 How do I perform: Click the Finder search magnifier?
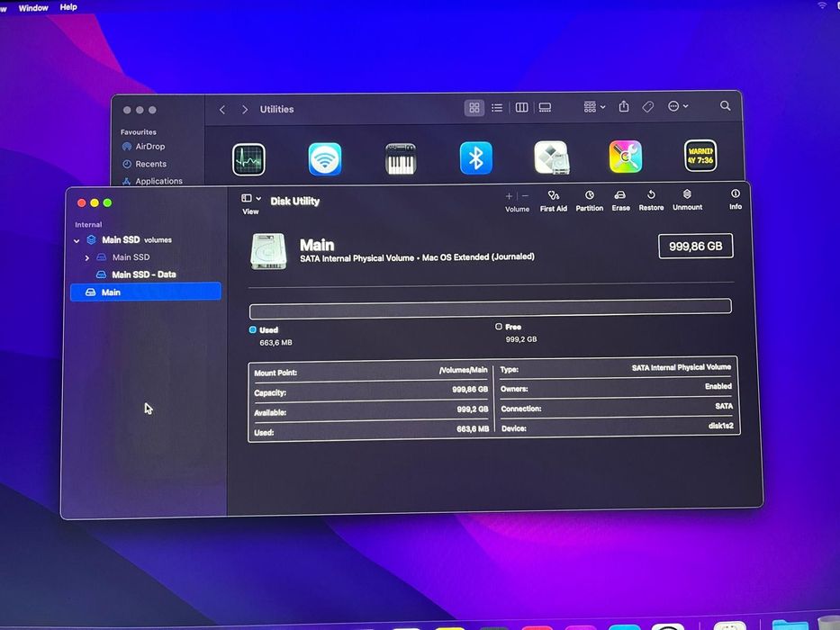click(725, 105)
